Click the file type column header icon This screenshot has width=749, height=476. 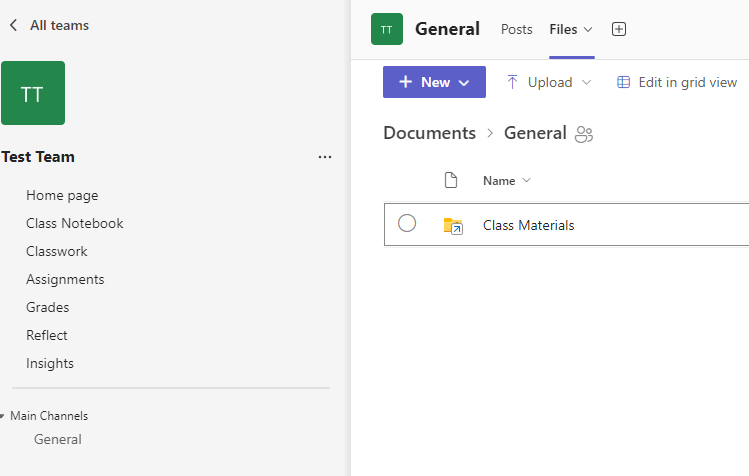[x=451, y=181]
